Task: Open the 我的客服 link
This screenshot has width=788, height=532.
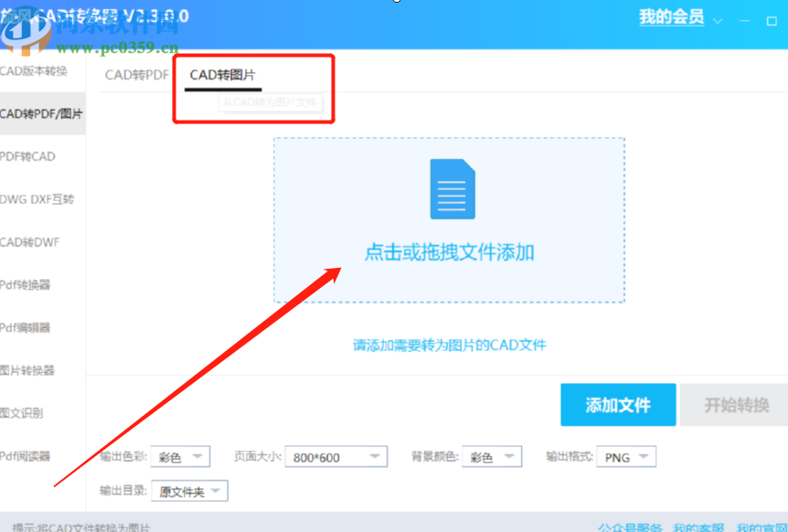Action: 698,527
